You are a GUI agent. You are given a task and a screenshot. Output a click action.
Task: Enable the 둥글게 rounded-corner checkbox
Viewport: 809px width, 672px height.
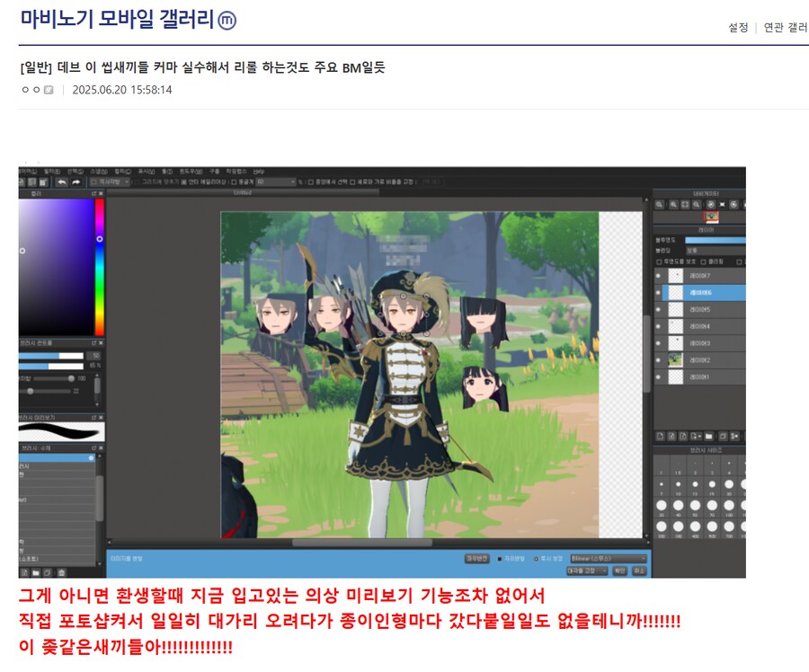(x=234, y=182)
